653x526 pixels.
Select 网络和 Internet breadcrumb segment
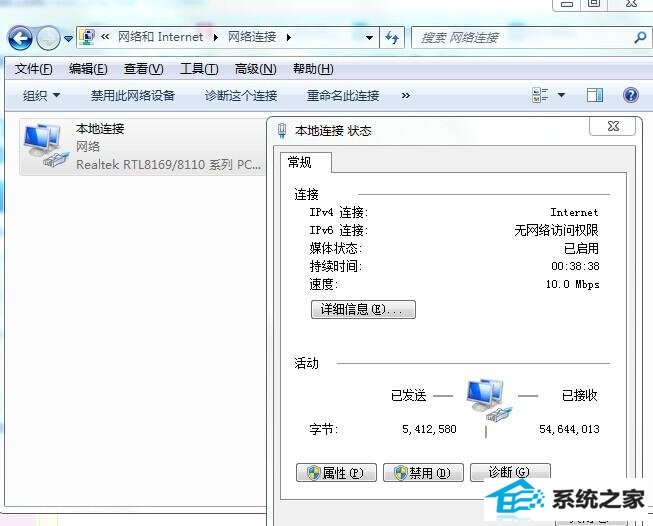pyautogui.click(x=160, y=37)
